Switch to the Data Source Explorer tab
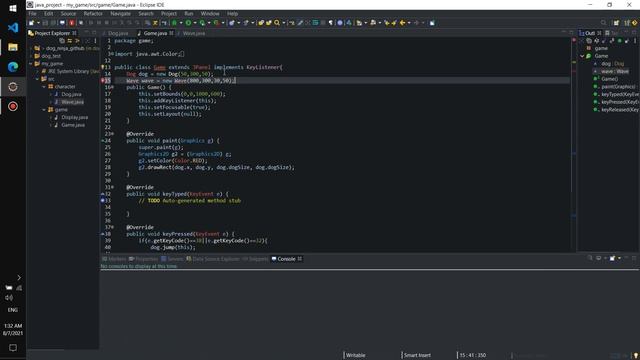Screen dimensions: 640x360 213,259
